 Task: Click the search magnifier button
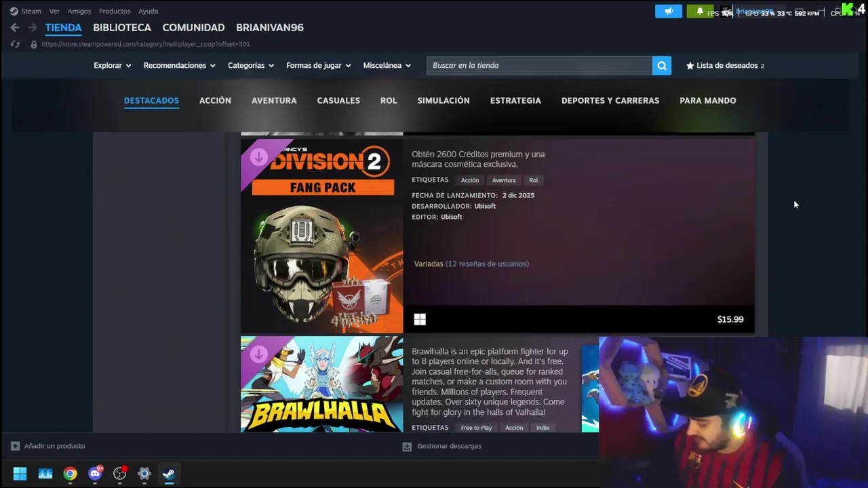tap(662, 66)
